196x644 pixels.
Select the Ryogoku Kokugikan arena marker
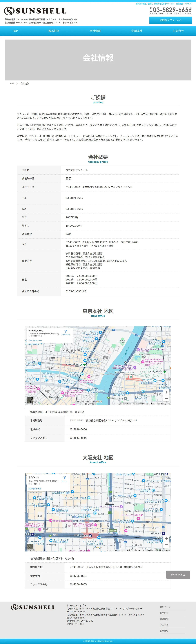tap(135, 367)
